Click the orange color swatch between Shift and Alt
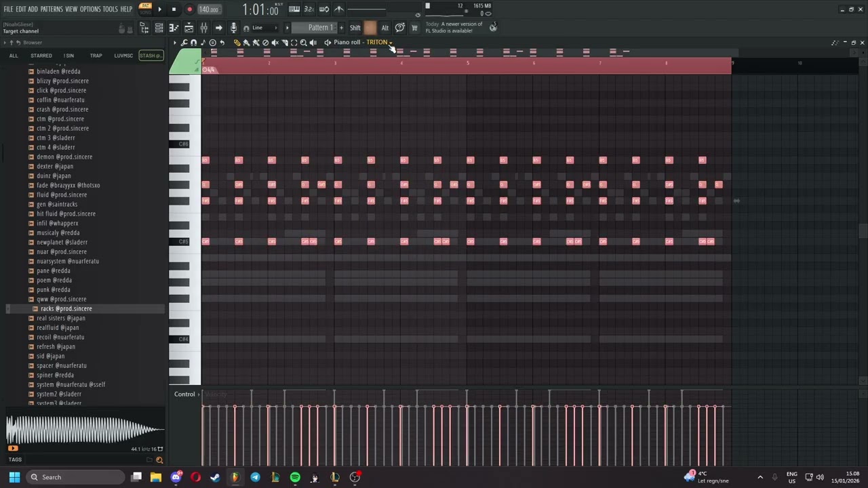The height and width of the screenshot is (488, 868). [370, 28]
